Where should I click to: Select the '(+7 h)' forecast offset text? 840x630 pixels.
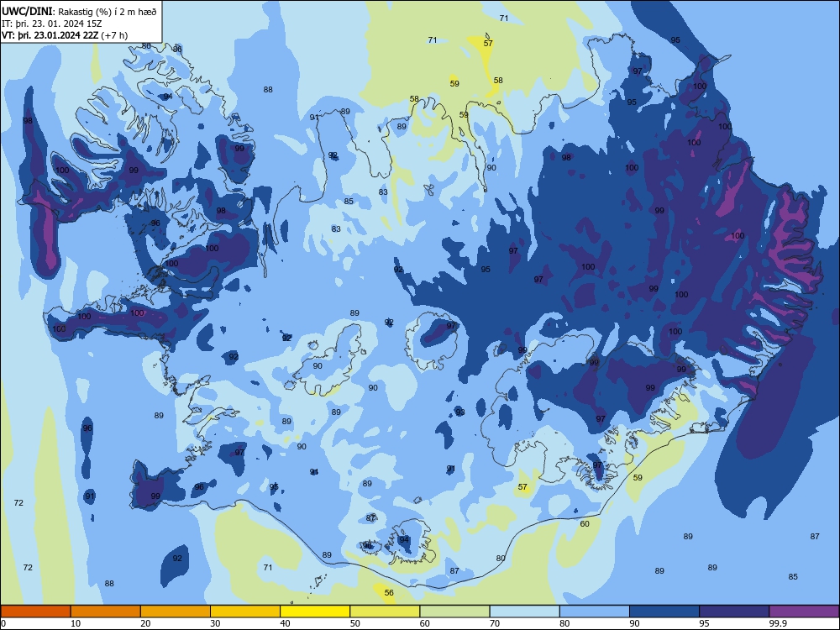pyautogui.click(x=114, y=35)
